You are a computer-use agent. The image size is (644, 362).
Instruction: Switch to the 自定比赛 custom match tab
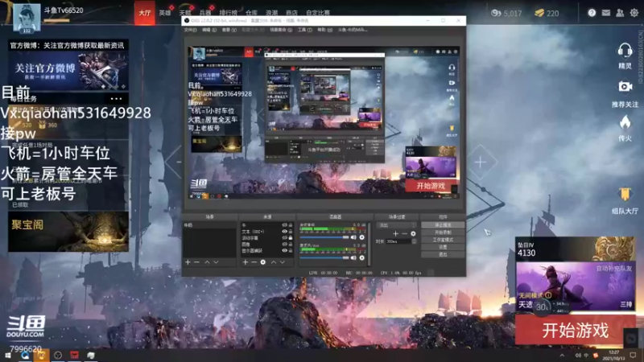tap(317, 13)
